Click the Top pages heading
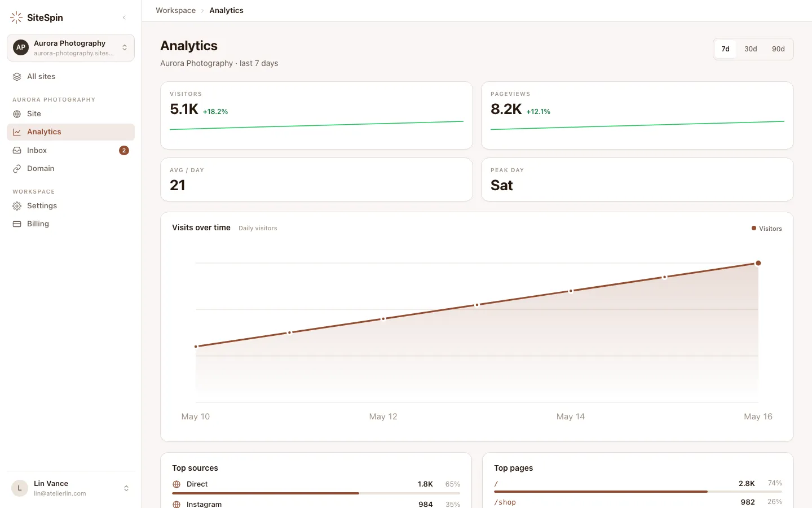The image size is (812, 508). (513, 468)
